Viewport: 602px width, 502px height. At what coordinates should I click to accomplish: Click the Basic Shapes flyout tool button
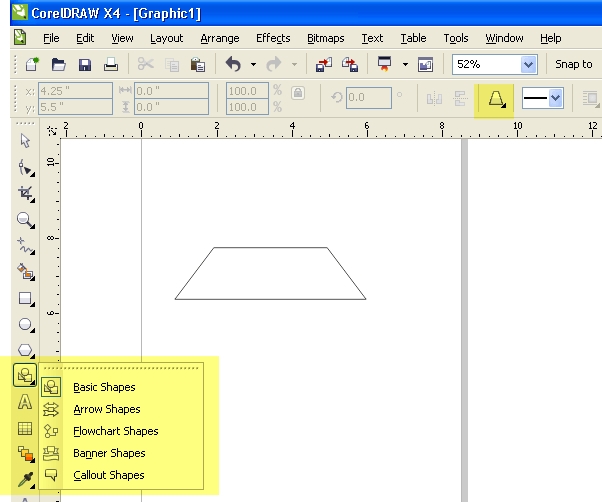25,375
